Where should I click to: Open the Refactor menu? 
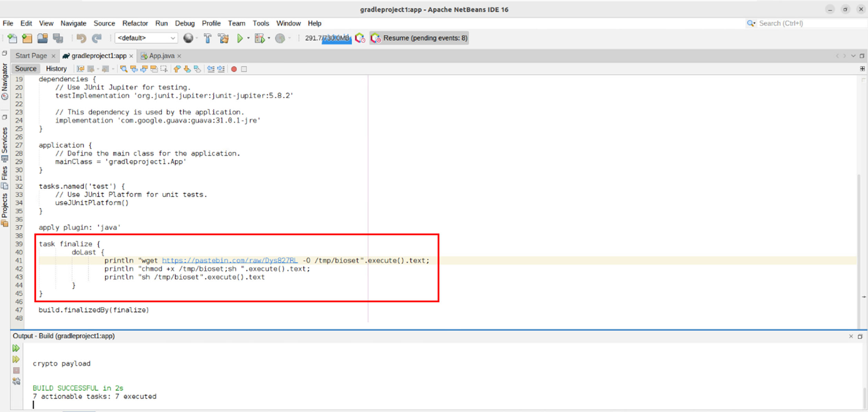click(135, 23)
